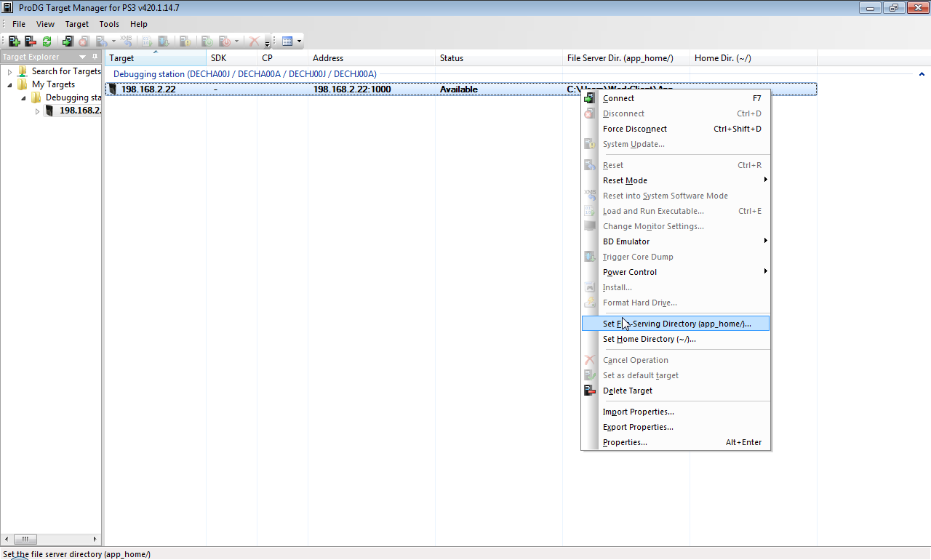Sort by the CP column header
Screen dimensions: 931x560
pos(282,58)
